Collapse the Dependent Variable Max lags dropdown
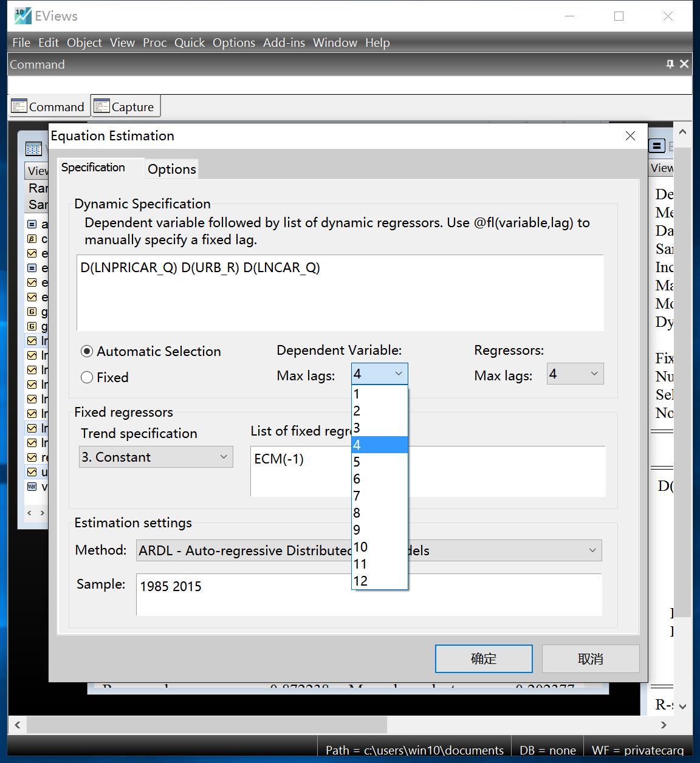This screenshot has height=763, width=700. coord(399,374)
